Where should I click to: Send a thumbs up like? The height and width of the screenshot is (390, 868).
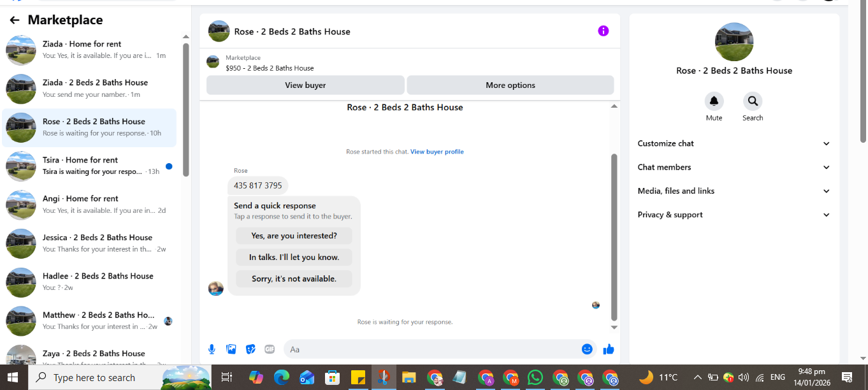point(609,349)
